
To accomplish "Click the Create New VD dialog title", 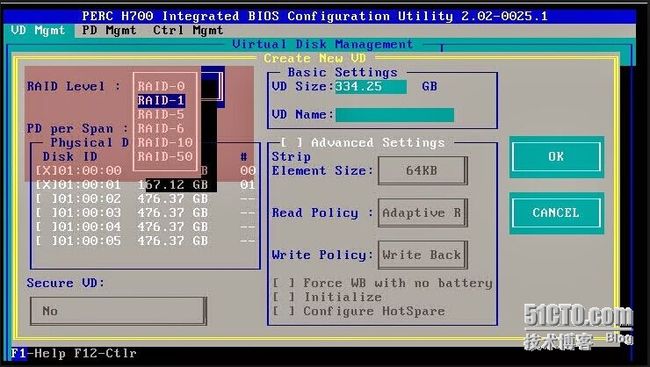I will 315,58.
